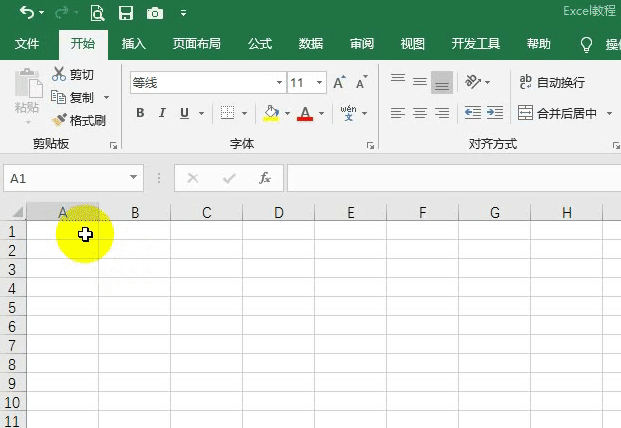Click the Borders icon
Image resolution: width=621 pixels, height=428 pixels.
point(227,113)
